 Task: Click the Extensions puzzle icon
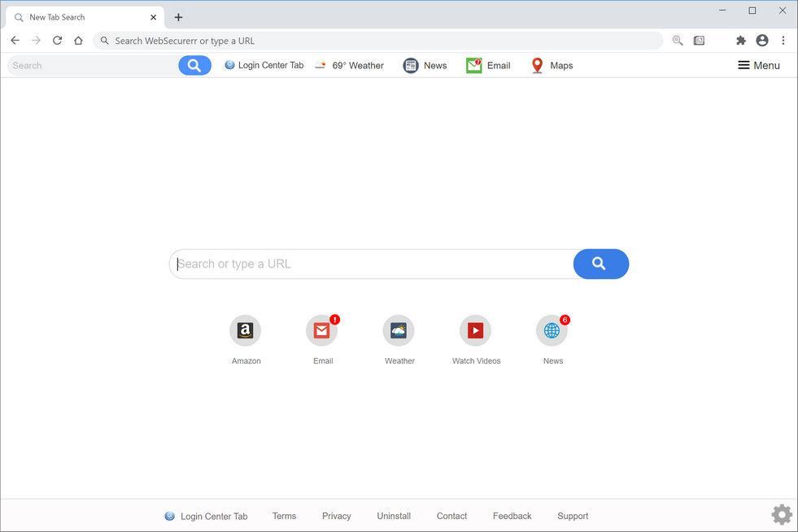739,40
